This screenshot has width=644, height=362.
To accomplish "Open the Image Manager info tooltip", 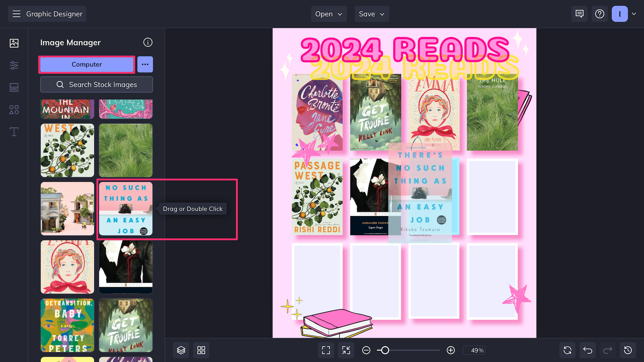I will point(148,42).
